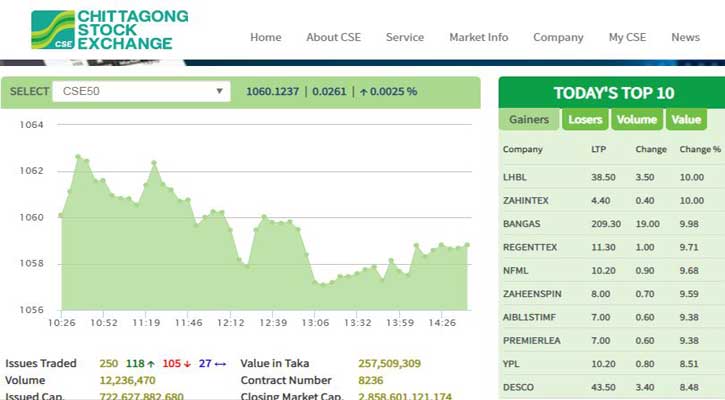Click the Chittagong Stock Exchange logo
This screenshot has width=725, height=400.
pos(110,30)
